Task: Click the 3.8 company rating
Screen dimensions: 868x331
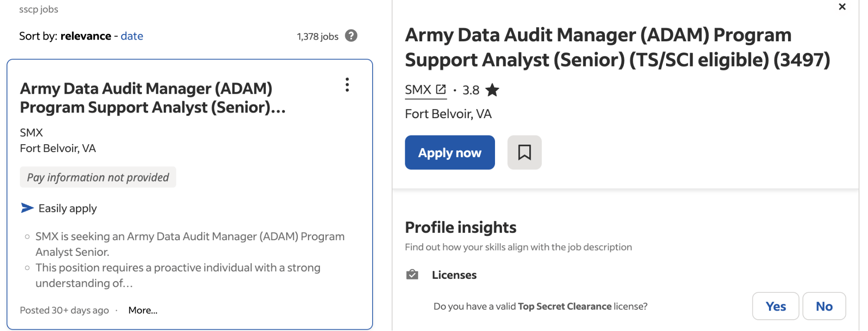Action: [471, 90]
